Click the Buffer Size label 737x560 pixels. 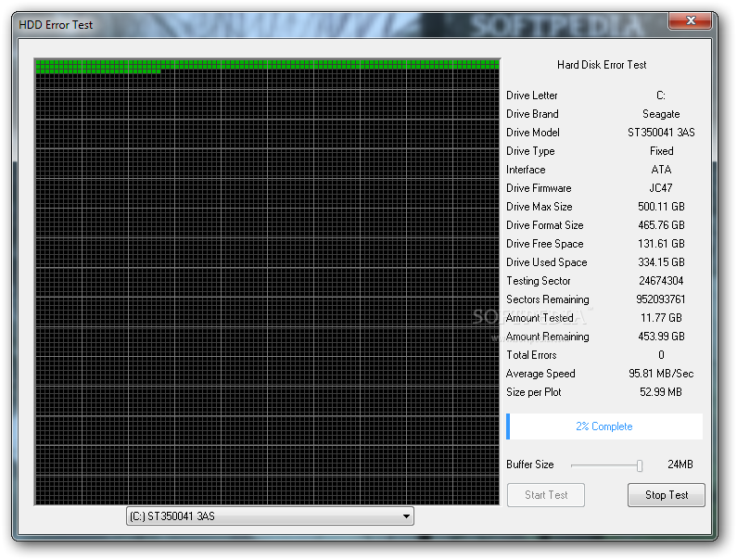point(529,465)
